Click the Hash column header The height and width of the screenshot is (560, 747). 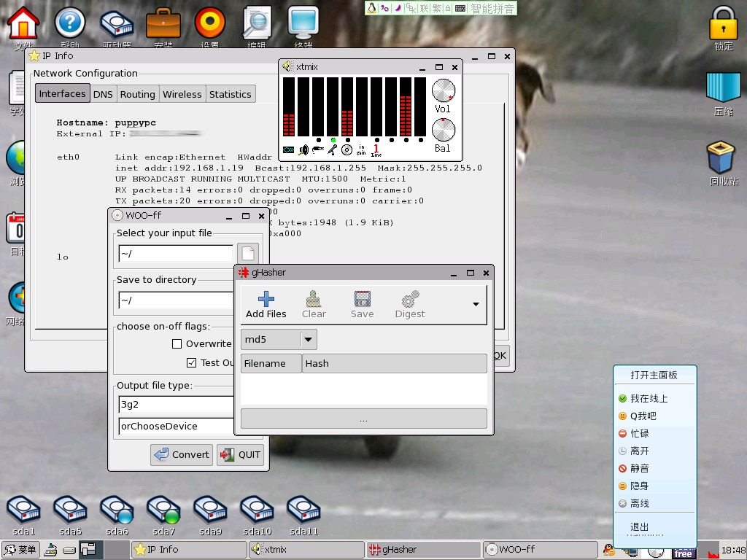click(394, 363)
